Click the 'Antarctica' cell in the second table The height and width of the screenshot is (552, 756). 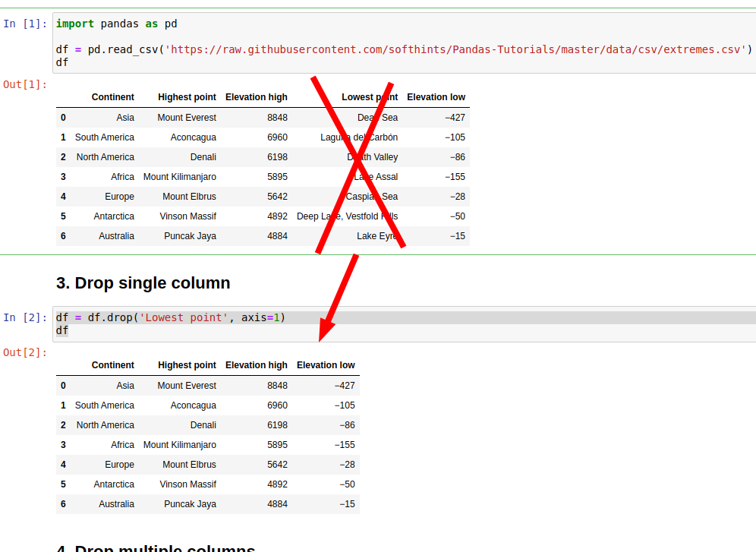tap(114, 484)
